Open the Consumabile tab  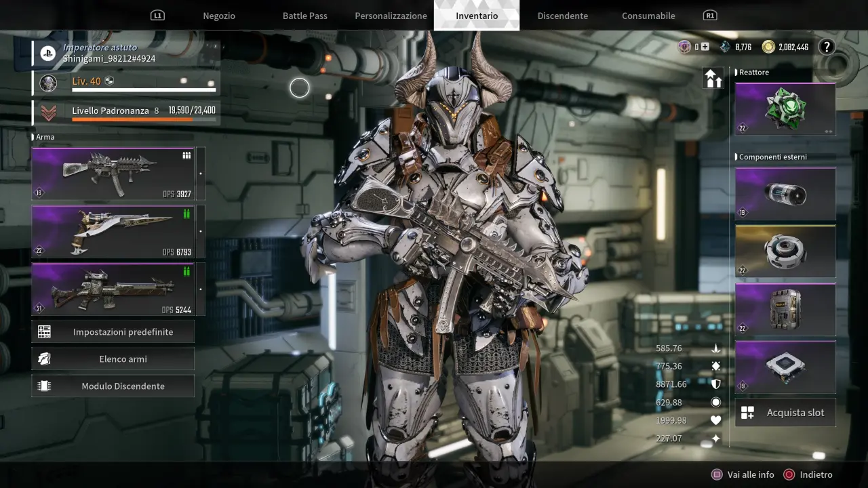click(648, 16)
